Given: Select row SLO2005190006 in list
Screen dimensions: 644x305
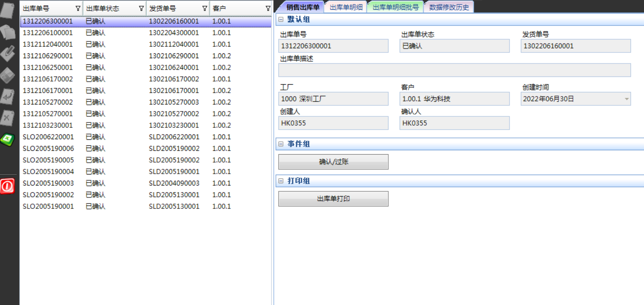Looking at the screenshot, I should tap(145, 149).
